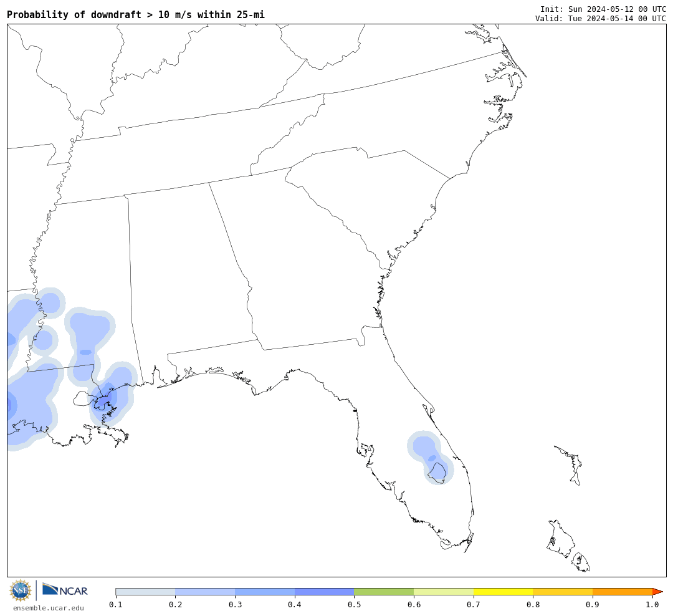
Task: Click the colorbar label '0.6'
Action: (x=414, y=604)
